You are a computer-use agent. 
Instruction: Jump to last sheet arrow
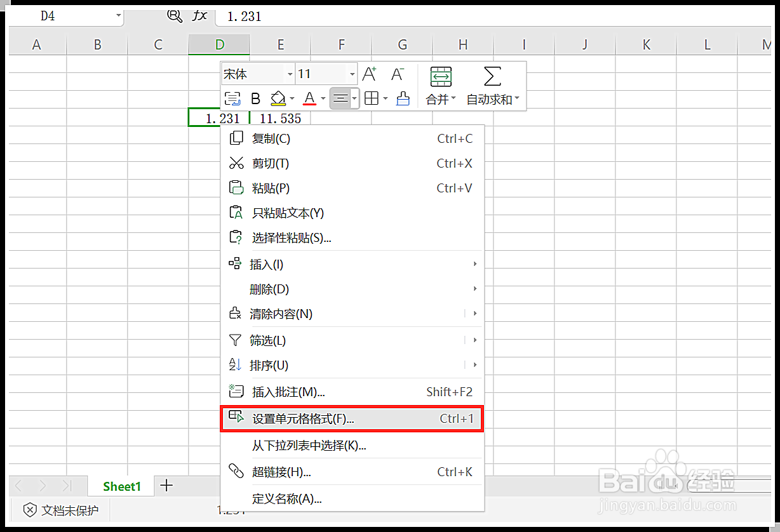click(x=66, y=486)
